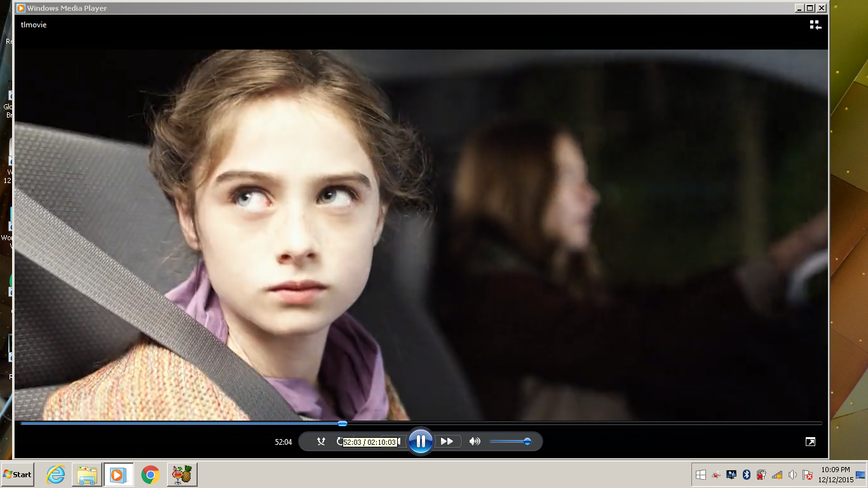Click the power plug tray icon

pos(761,475)
